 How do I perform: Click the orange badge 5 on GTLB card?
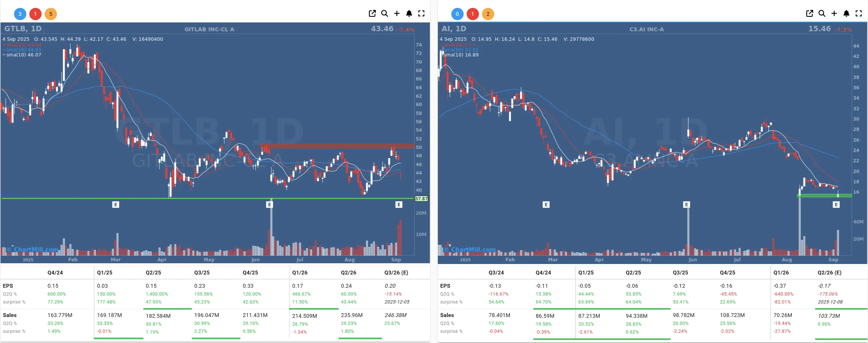[x=51, y=14]
